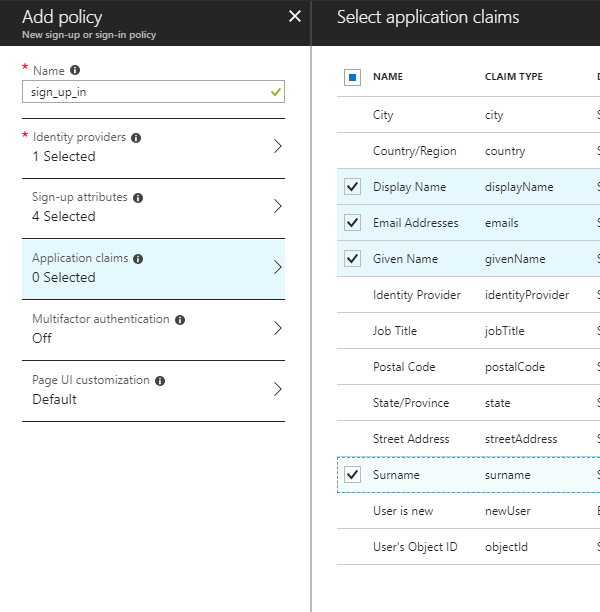Expand Identity providers chevron

tap(277, 146)
